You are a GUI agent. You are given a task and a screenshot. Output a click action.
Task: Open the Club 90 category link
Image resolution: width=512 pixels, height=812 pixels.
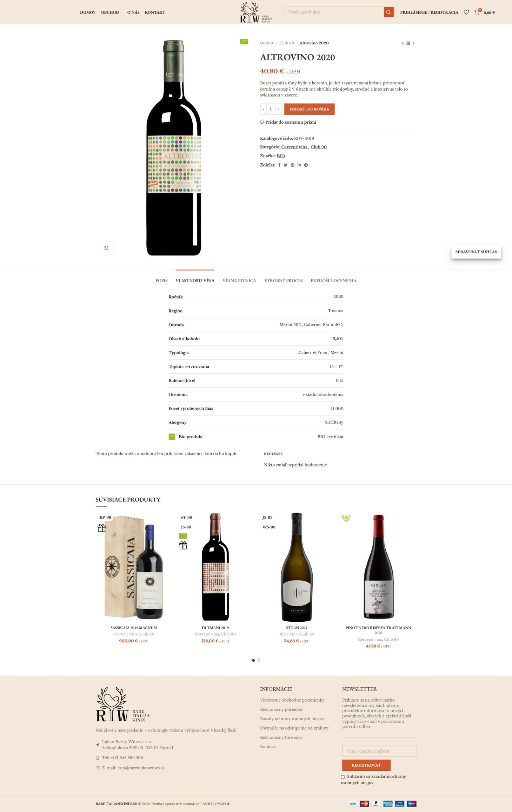click(318, 147)
